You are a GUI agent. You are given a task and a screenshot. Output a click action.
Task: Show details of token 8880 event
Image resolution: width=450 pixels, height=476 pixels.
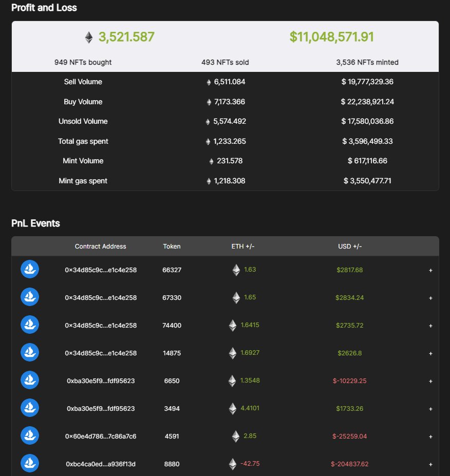(x=430, y=465)
